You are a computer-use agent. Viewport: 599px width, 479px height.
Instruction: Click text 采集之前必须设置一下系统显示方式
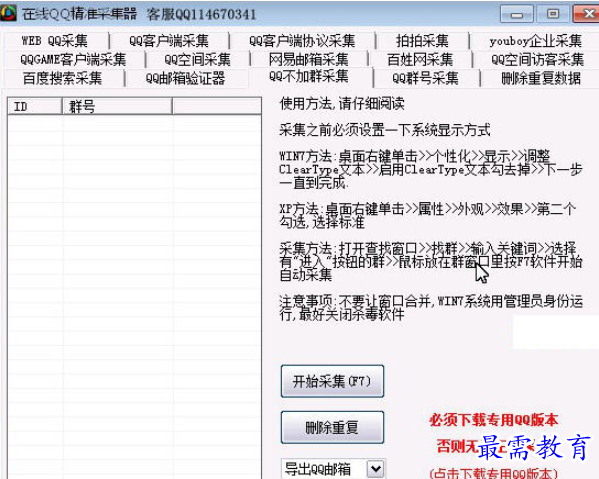click(385, 130)
